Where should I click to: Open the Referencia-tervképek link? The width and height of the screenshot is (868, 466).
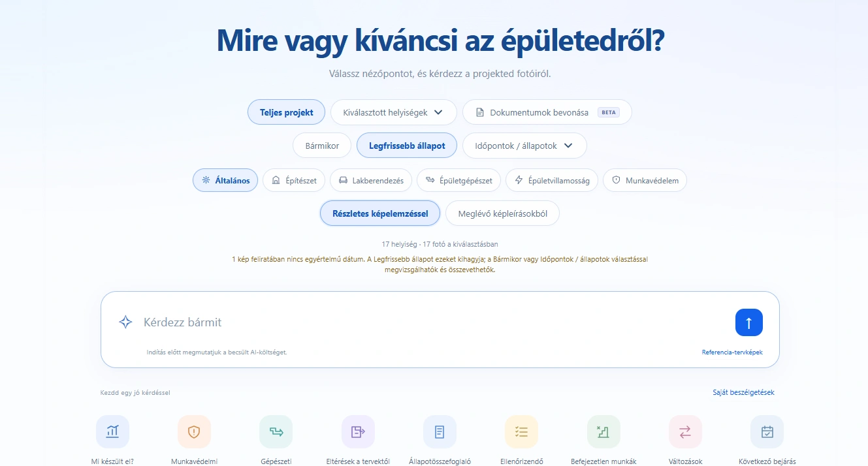point(732,352)
